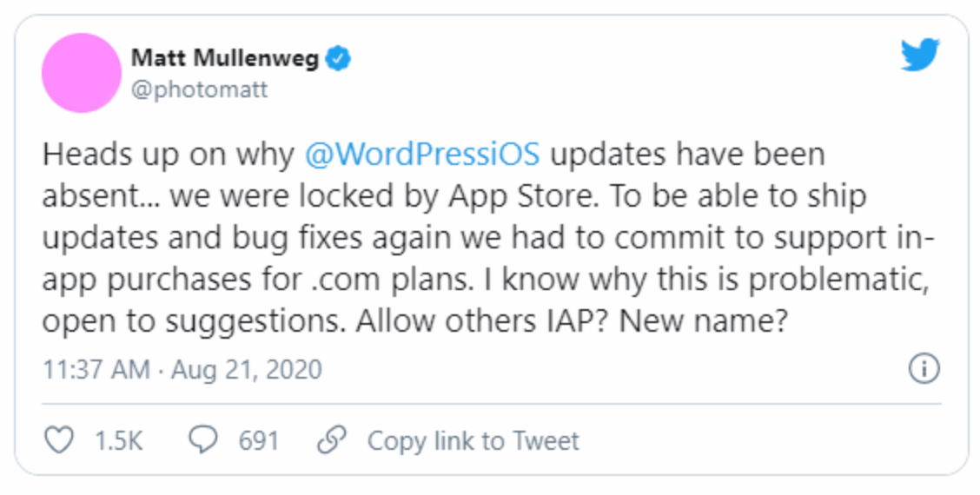Click the Aug 21, 2020 date
This screenshot has height=495, width=980.
coord(247,369)
